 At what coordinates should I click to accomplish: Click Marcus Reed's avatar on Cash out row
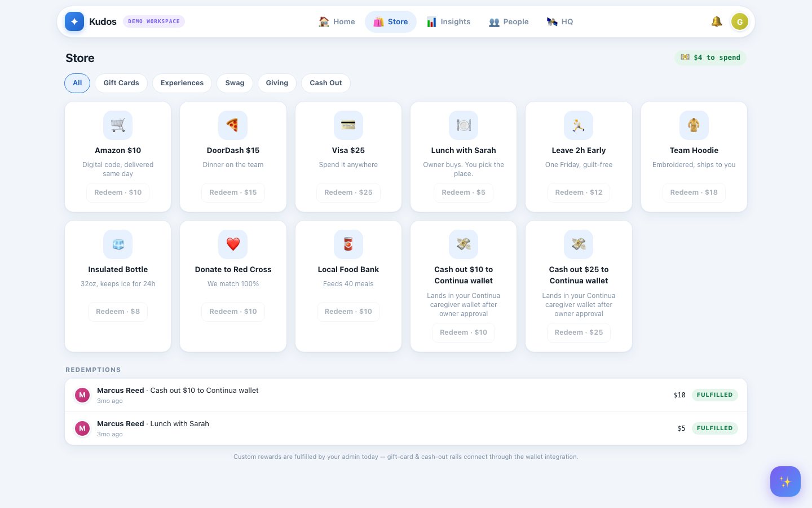point(82,395)
